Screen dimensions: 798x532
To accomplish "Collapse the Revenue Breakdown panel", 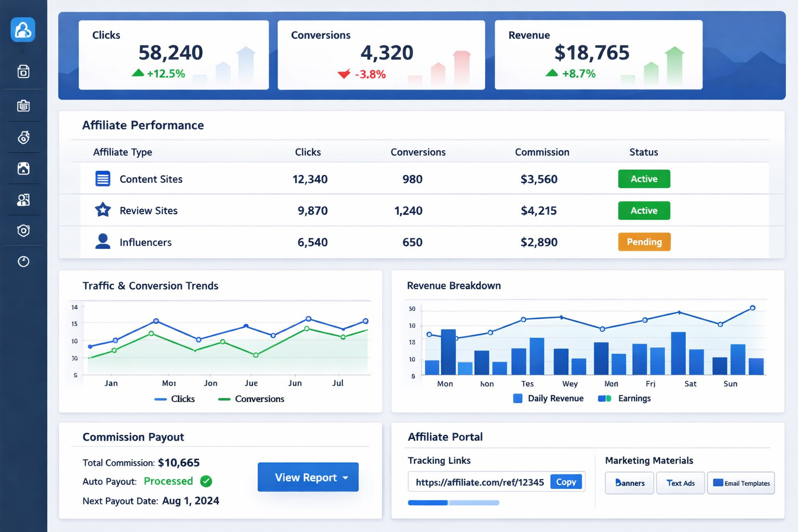I will (x=454, y=285).
